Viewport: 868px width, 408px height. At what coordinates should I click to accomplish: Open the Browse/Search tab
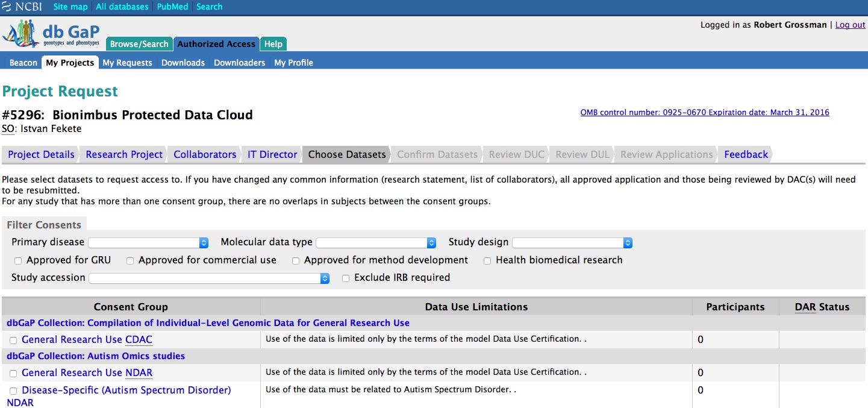(139, 44)
